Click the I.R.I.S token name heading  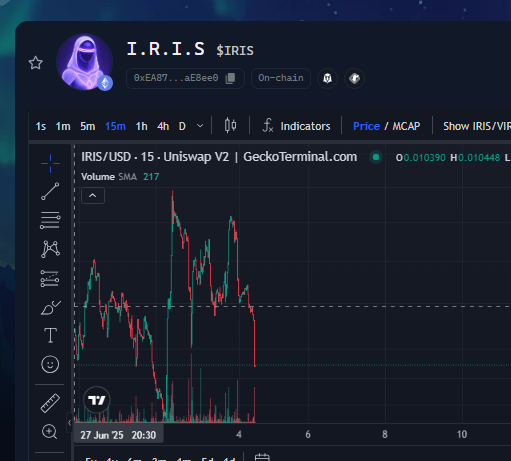[x=166, y=49]
